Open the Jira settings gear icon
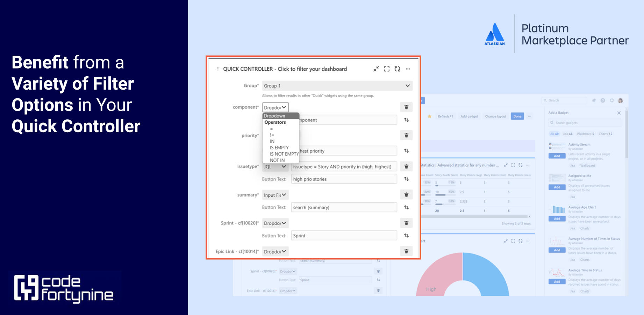This screenshot has height=315, width=644. click(611, 100)
